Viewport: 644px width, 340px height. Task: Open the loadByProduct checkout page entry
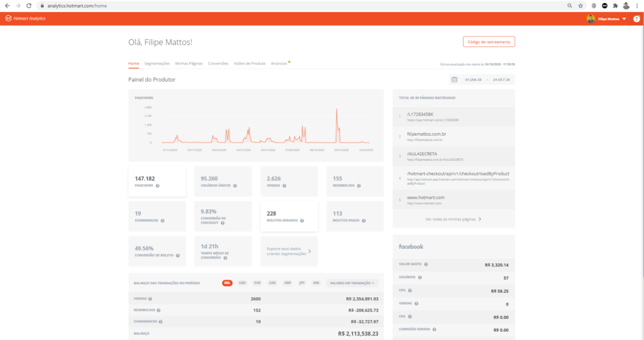(454, 178)
